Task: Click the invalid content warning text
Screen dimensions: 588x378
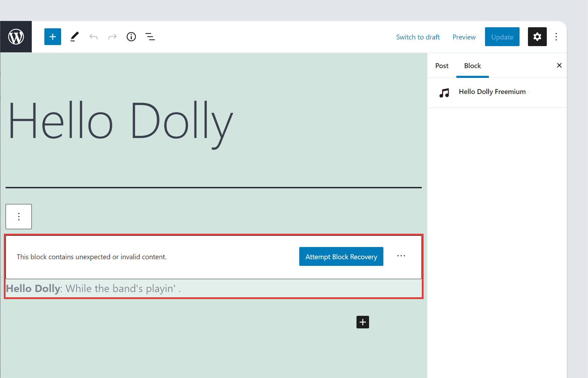Action: [91, 257]
